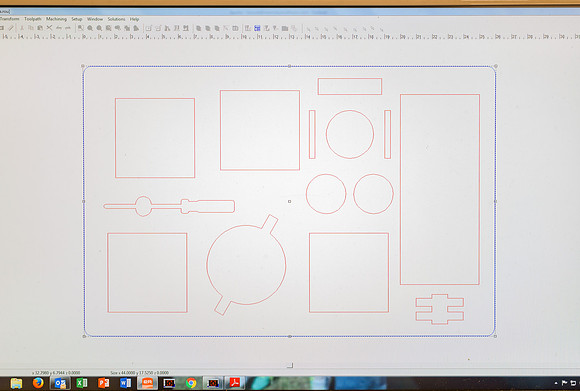The height and width of the screenshot is (391, 580).
Task: Open PowerPoint from the taskbar
Action: (x=104, y=383)
